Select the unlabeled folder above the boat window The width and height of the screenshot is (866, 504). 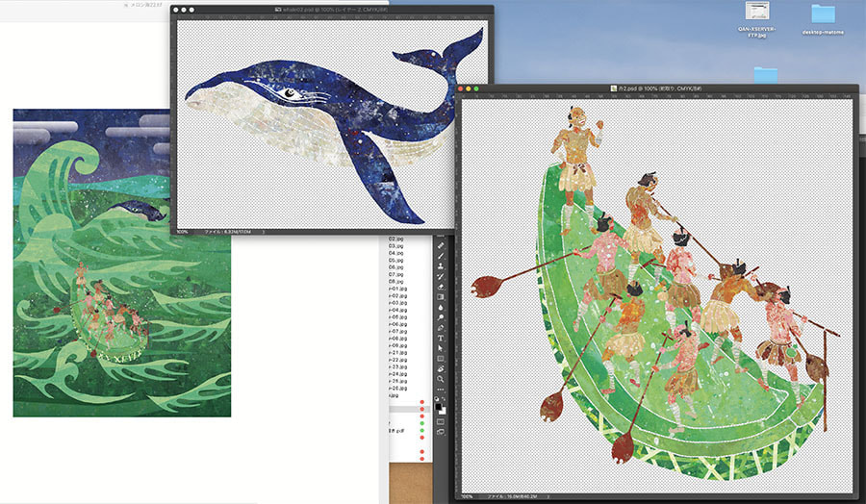click(766, 76)
